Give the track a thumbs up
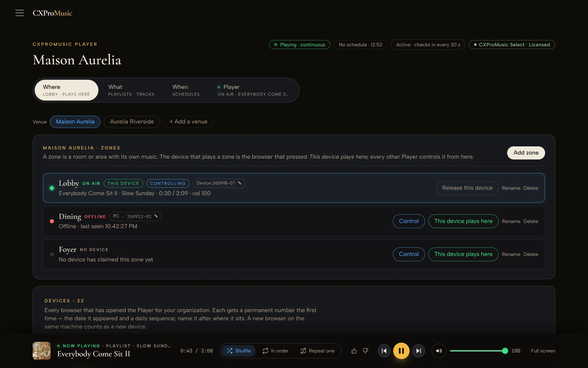The width and height of the screenshot is (588, 368). 354,351
